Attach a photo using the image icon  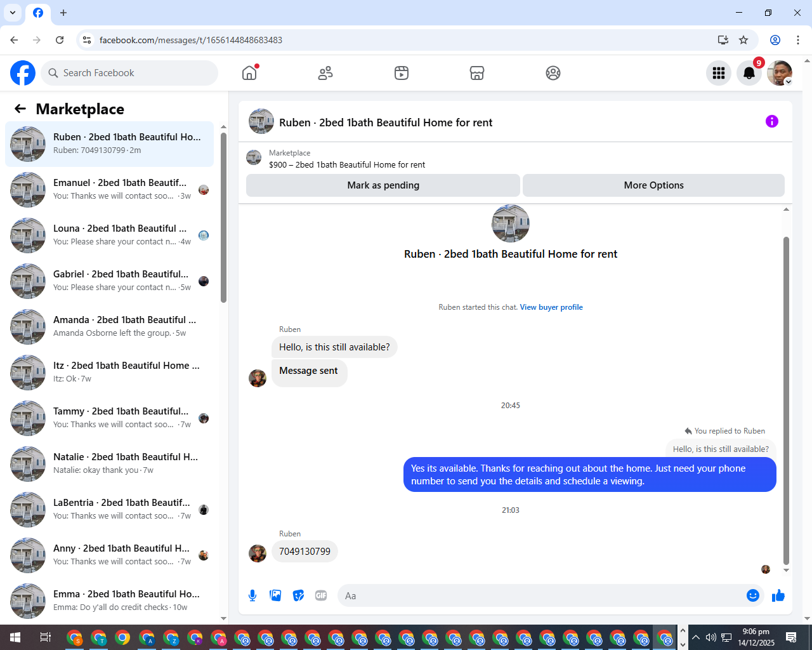(275, 595)
